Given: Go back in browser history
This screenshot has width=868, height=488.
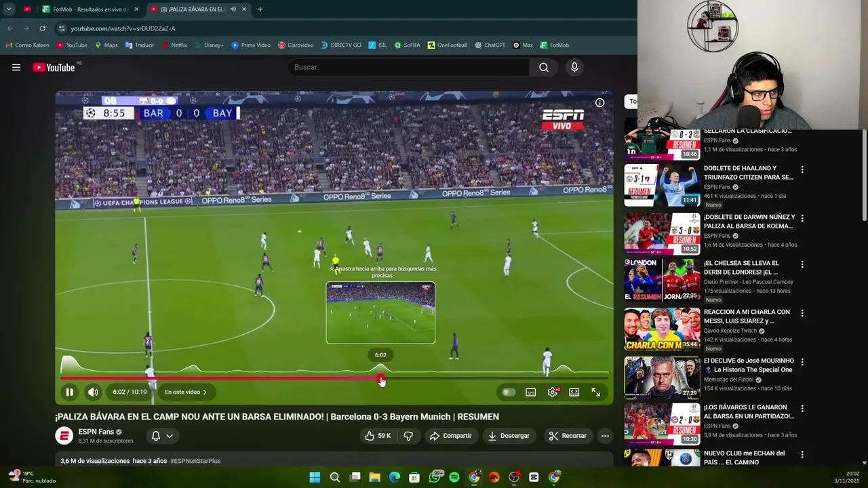Looking at the screenshot, I should [x=9, y=28].
